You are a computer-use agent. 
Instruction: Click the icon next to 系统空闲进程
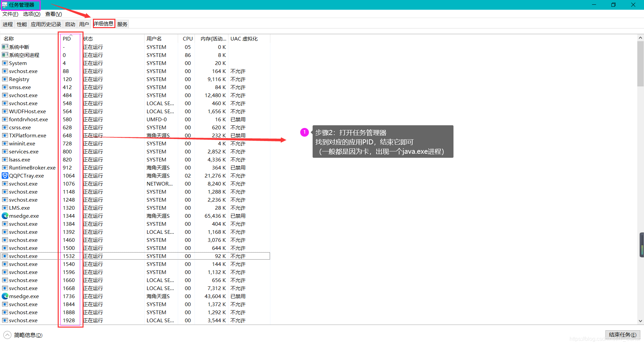coord(5,55)
